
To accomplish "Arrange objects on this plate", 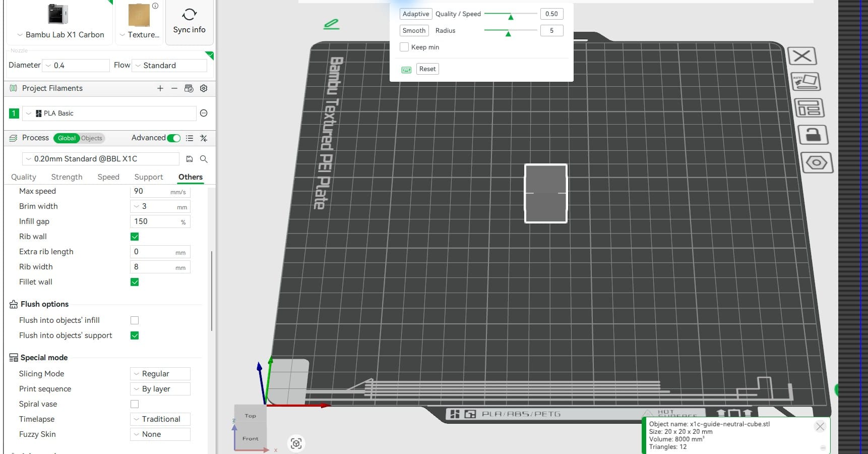I will click(809, 108).
